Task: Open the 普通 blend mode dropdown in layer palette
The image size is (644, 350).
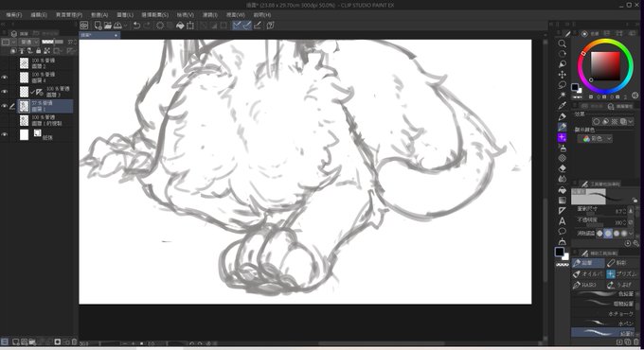Action: pyautogui.click(x=29, y=42)
